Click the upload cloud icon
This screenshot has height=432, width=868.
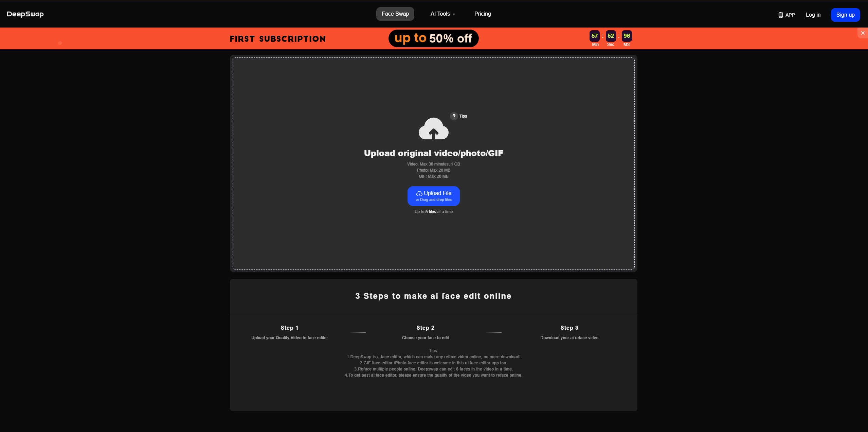[x=433, y=128]
